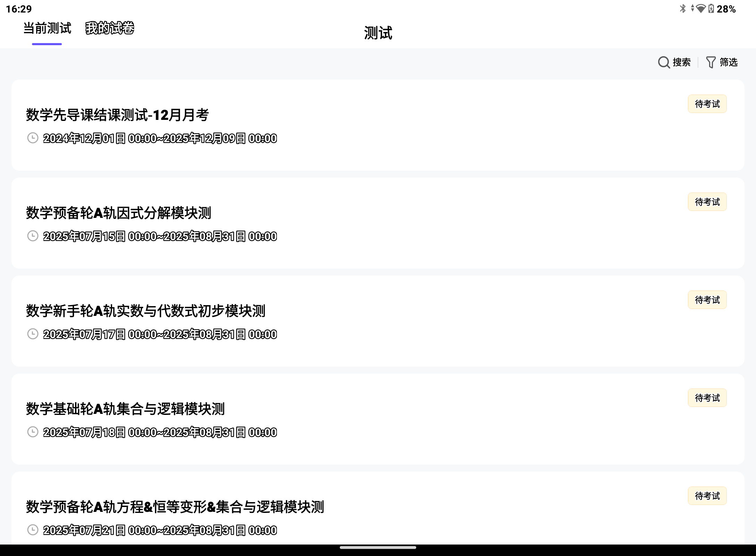
Task: Open 数学预备轮A轨因式分解模块测 test
Action: [118, 213]
